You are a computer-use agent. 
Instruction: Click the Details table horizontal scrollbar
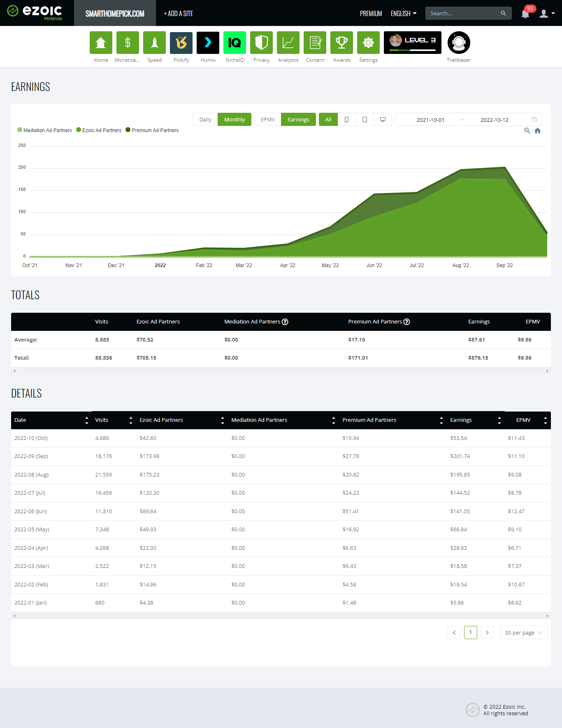(281, 616)
